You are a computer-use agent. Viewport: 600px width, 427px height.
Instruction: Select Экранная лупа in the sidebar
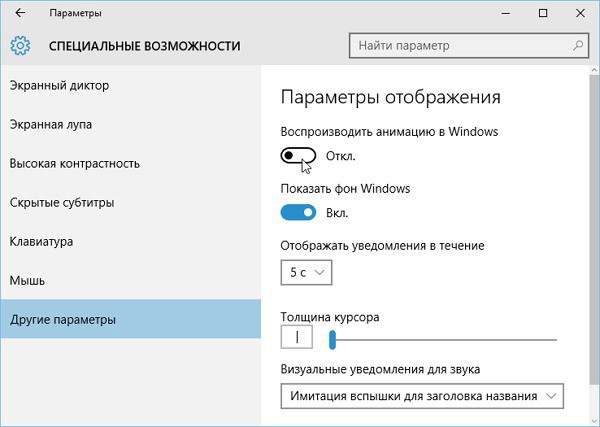[x=51, y=124]
